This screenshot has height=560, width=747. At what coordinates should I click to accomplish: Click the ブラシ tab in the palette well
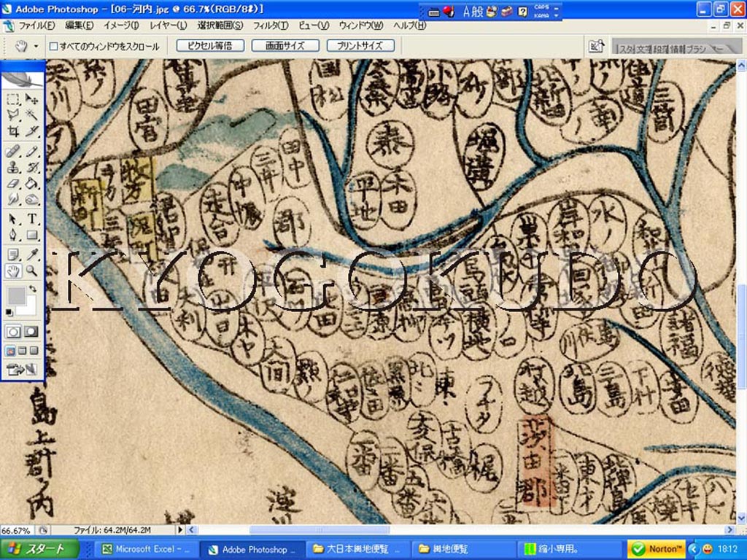click(x=697, y=49)
